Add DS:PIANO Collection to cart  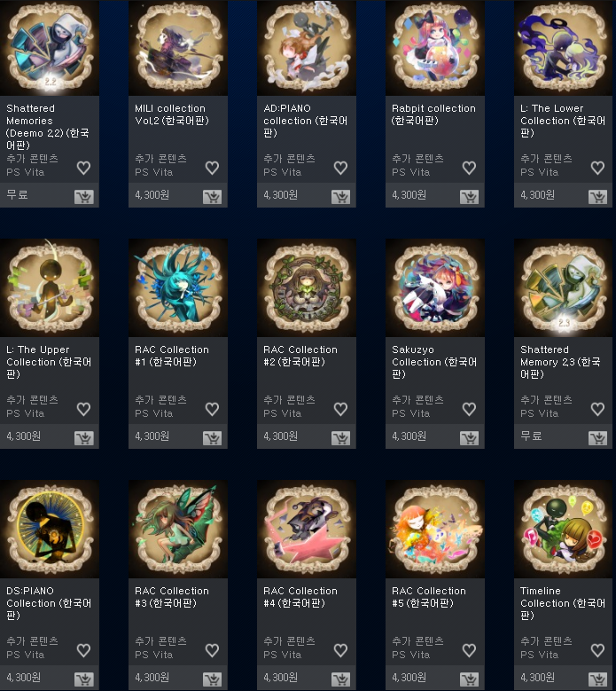83,679
